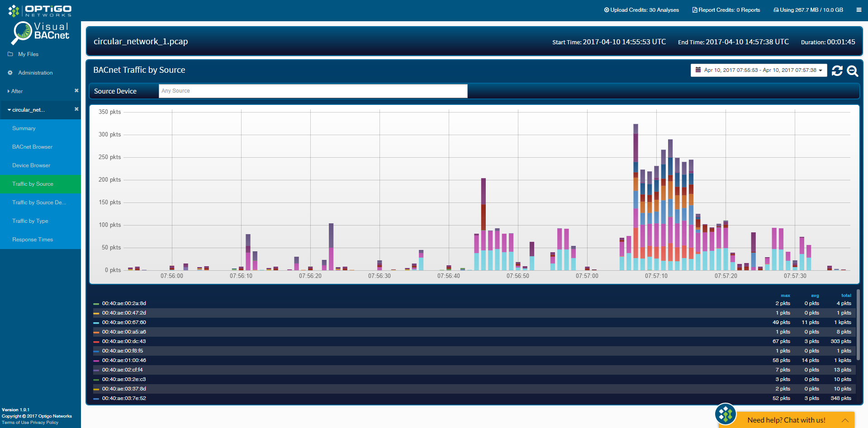This screenshot has width=868, height=428.
Task: Close the circular_net file entry
Action: click(x=76, y=109)
